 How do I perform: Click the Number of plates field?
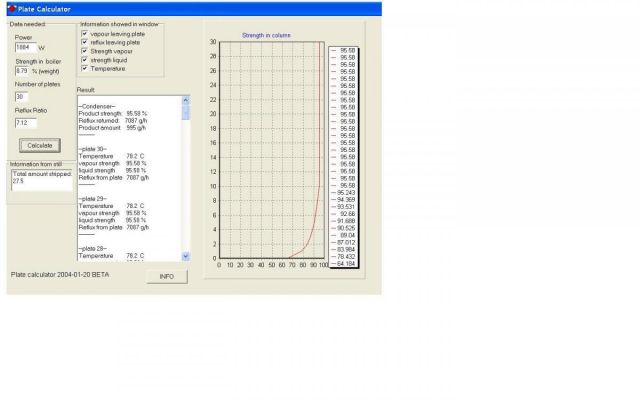26,97
